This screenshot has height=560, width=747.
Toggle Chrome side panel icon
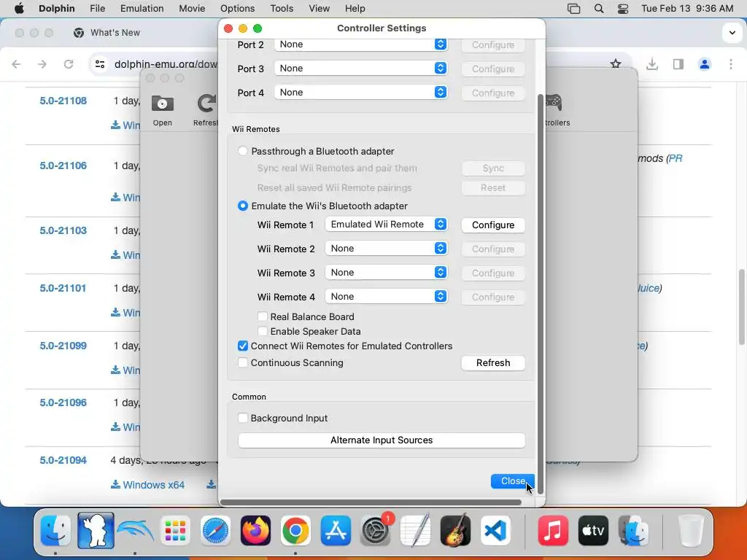click(678, 64)
